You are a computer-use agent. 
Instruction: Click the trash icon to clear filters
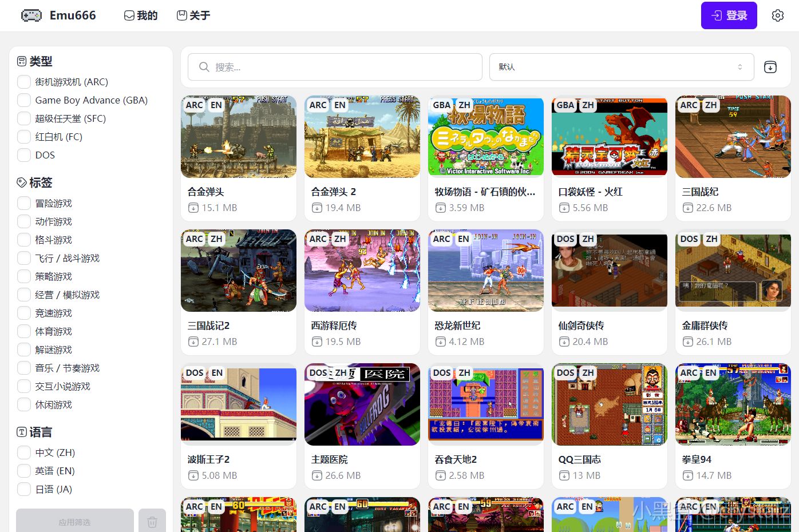(x=152, y=522)
